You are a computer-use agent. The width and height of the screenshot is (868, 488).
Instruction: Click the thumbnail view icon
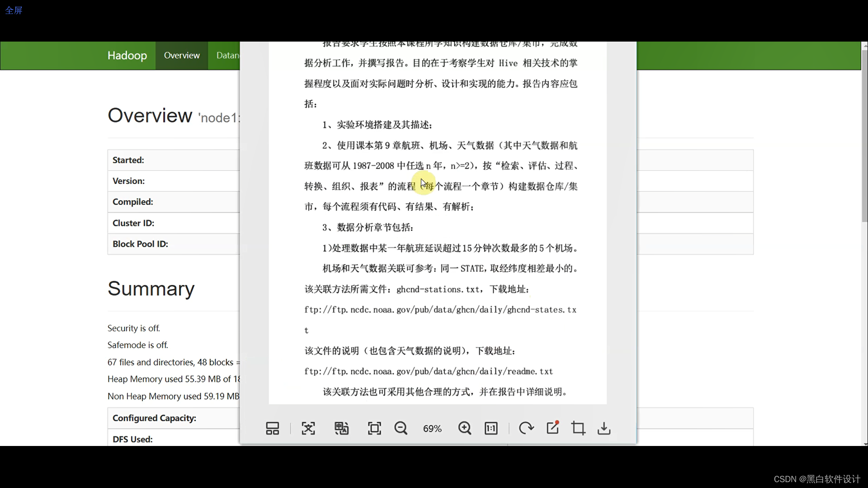[272, 428]
